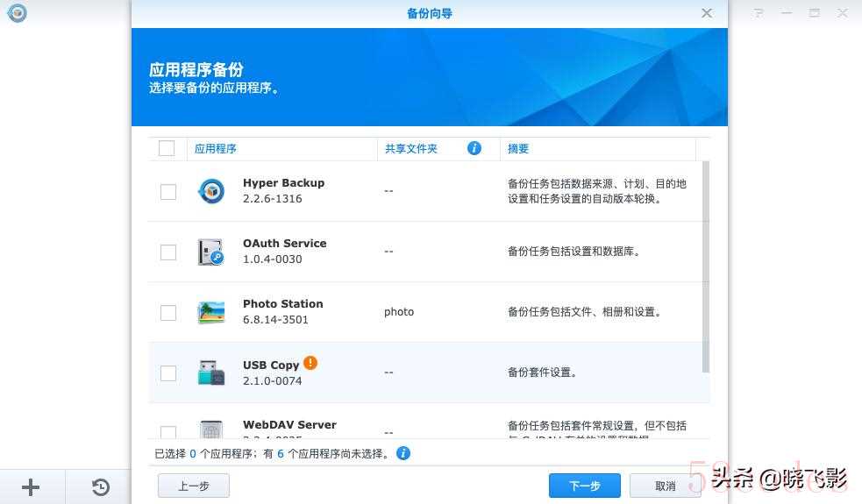Click version text 6.8.14-3501
The height and width of the screenshot is (504, 862).
click(x=275, y=320)
